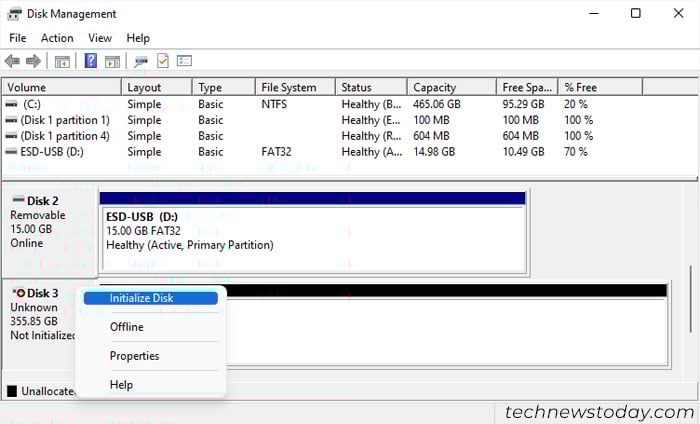Open the File menu
Viewport: 700px width, 424px height.
[x=18, y=38]
